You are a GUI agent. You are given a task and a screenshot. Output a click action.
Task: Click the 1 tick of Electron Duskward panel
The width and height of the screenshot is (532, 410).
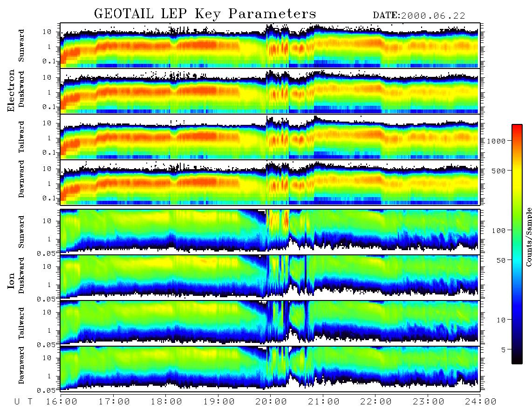[x=49, y=92]
